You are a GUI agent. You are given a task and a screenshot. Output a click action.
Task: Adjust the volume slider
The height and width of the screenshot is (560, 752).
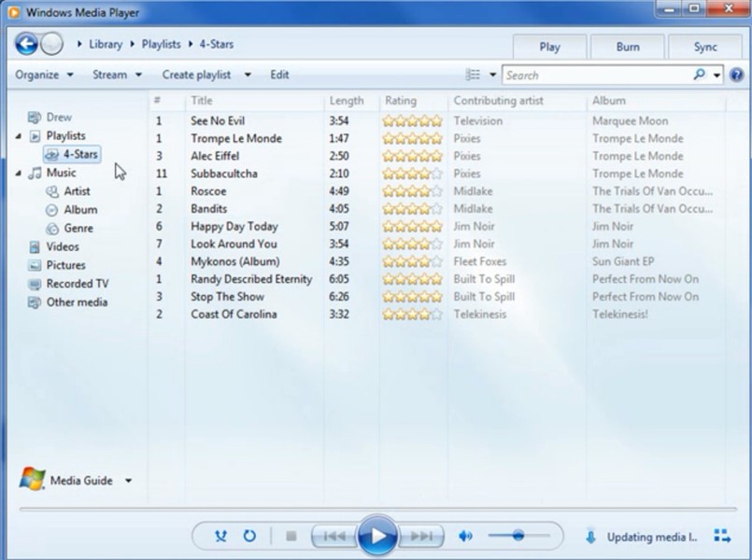tap(518, 536)
